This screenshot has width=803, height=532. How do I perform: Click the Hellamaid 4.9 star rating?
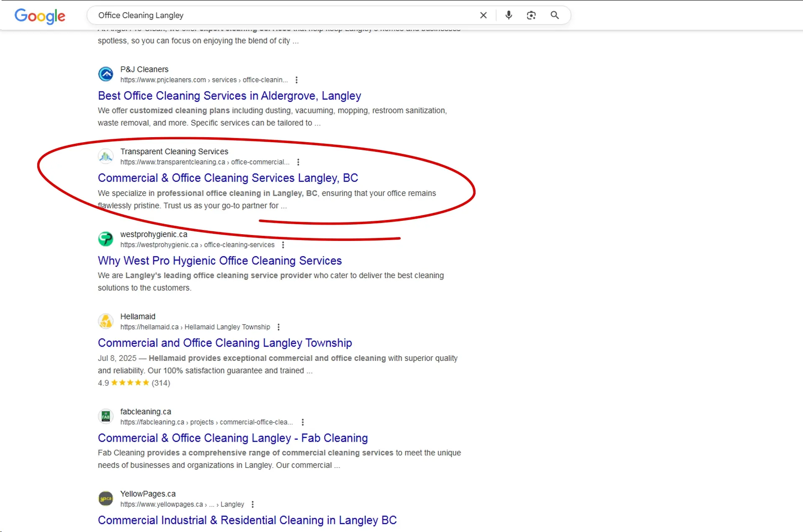tap(134, 383)
